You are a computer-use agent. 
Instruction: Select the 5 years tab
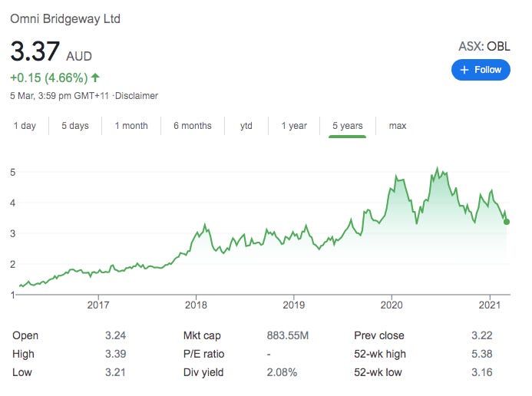[348, 126]
